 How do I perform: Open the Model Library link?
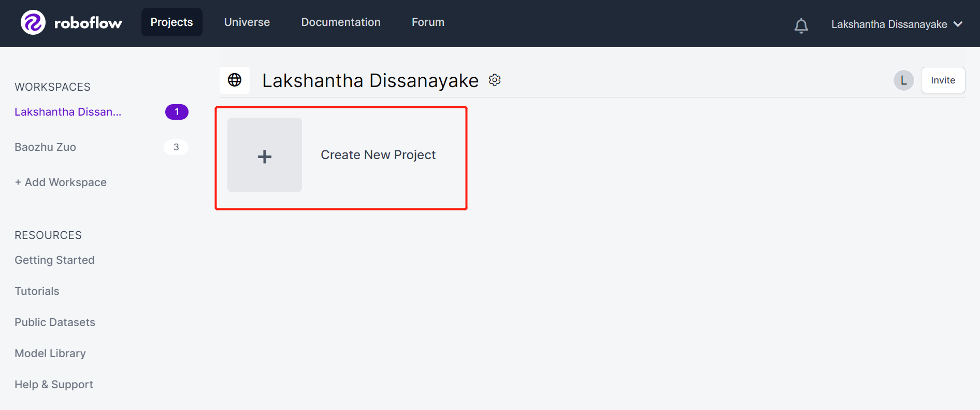(50, 354)
